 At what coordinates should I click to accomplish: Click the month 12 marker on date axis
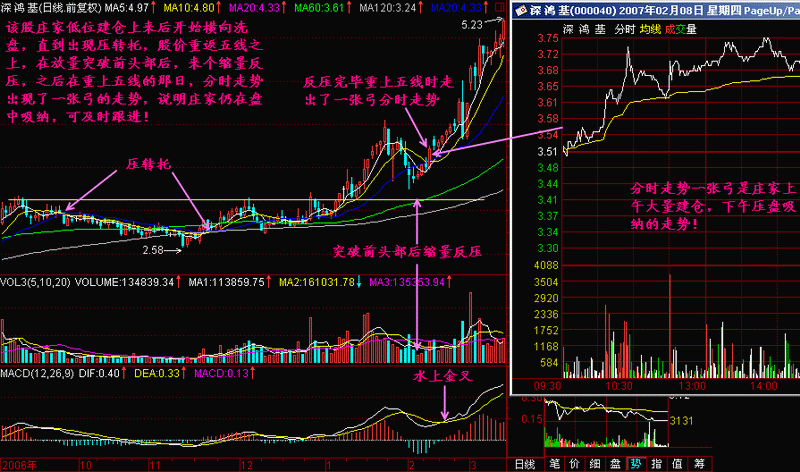[x=247, y=465]
